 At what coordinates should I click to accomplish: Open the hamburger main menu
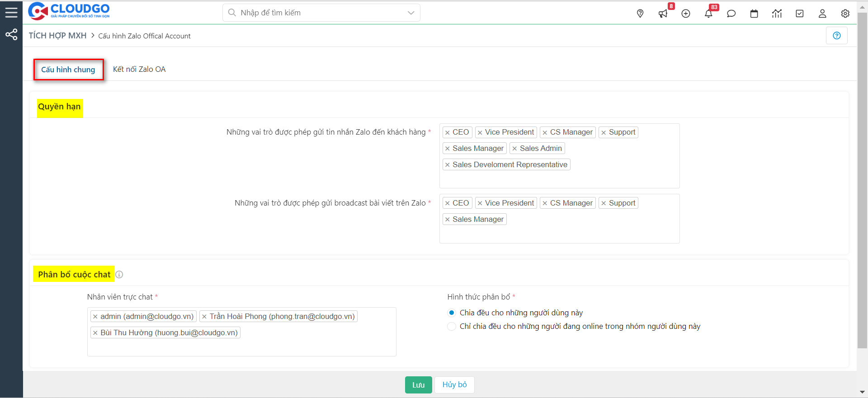pos(11,13)
